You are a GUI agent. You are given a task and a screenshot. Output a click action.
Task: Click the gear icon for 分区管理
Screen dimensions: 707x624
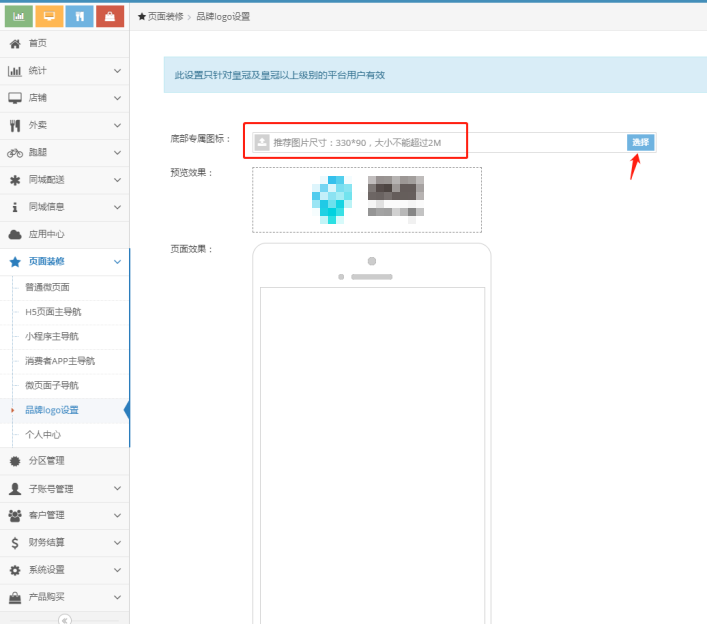pos(15,461)
